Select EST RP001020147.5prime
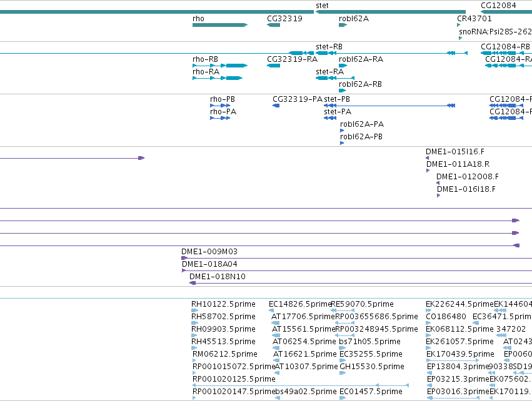Viewport: 532px width, 401px height. tap(233, 392)
